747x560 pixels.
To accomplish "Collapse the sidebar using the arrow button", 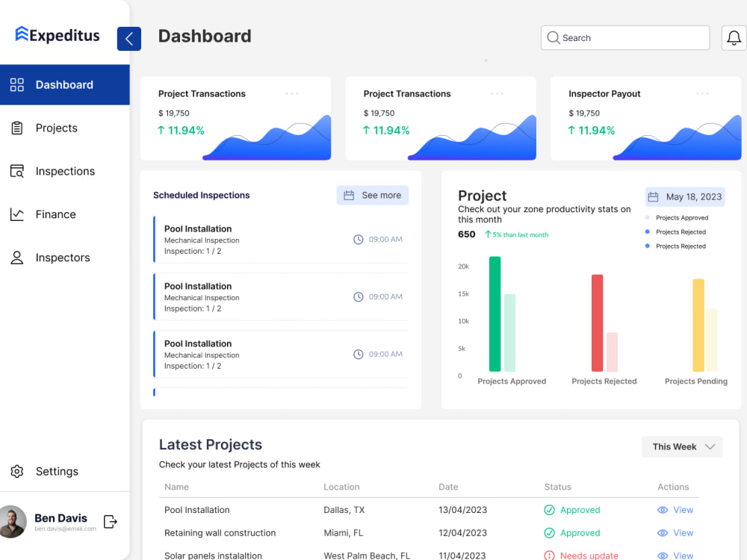I will 128,39.
